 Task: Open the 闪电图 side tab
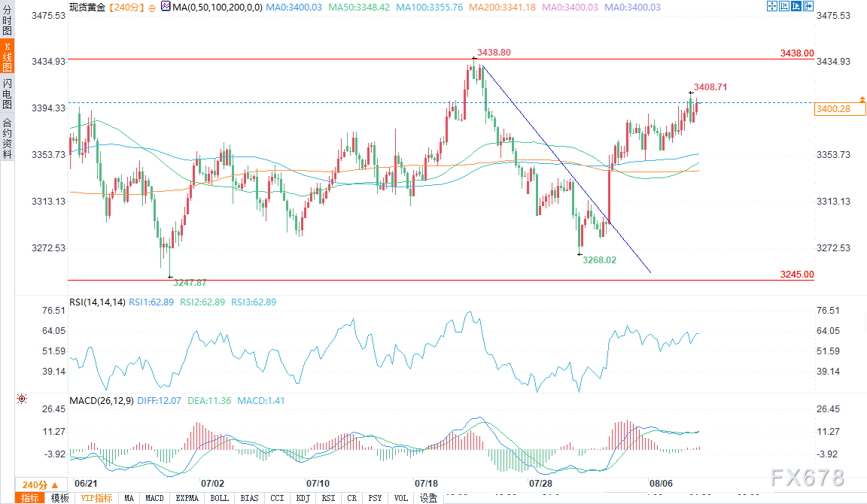pyautogui.click(x=7, y=94)
